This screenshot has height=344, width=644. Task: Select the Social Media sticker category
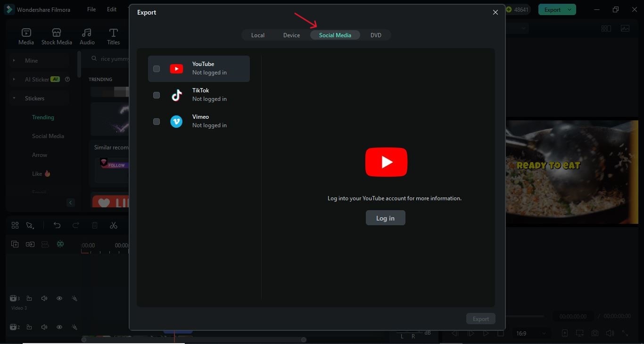click(x=48, y=136)
